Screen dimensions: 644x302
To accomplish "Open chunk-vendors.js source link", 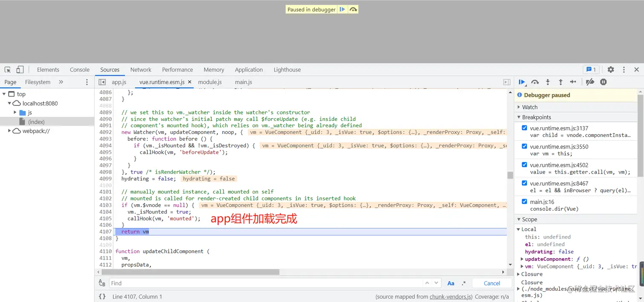I will point(450,297).
